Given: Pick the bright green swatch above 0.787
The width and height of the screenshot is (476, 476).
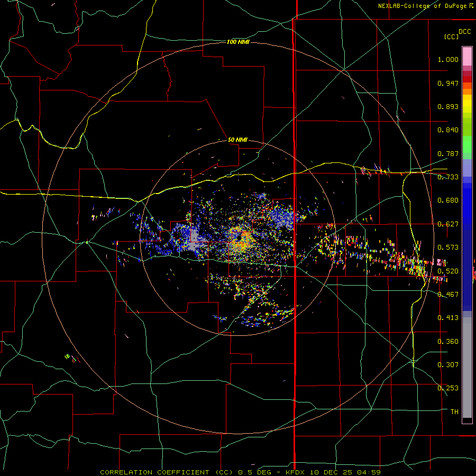Looking at the screenshot, I should click(x=467, y=144).
